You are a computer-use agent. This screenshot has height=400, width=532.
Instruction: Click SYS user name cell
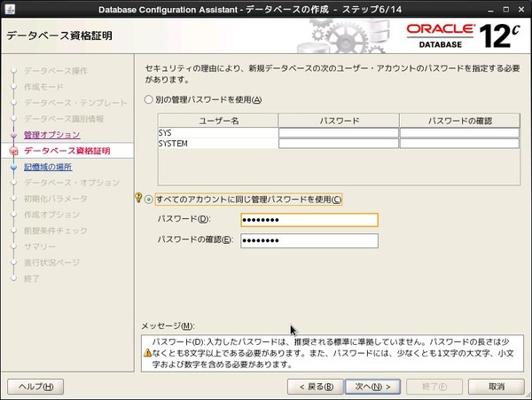[x=218, y=133]
